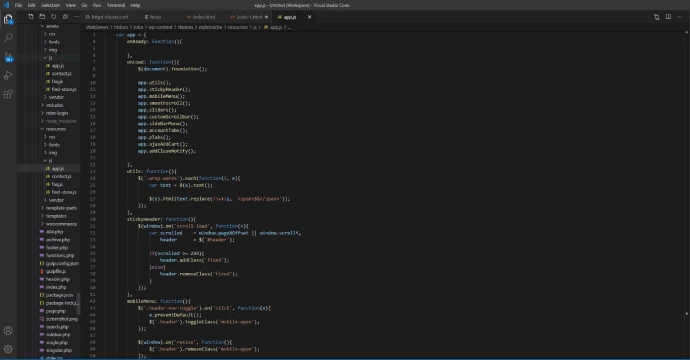
Task: Open search.php in the explorer
Action: tap(57, 327)
